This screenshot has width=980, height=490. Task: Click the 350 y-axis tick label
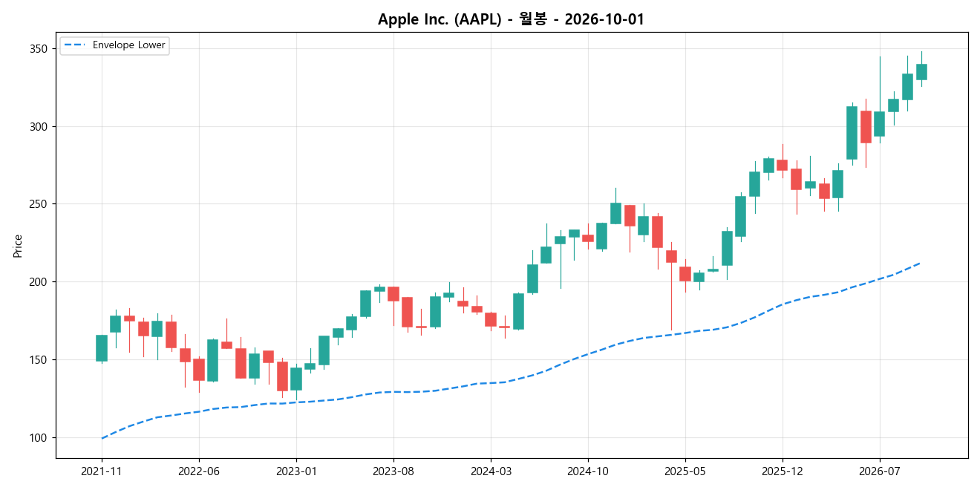pyautogui.click(x=39, y=49)
